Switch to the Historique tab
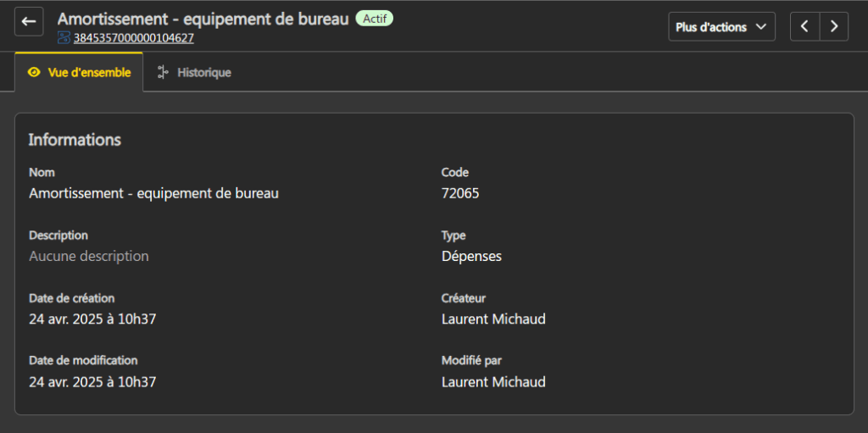 (194, 73)
